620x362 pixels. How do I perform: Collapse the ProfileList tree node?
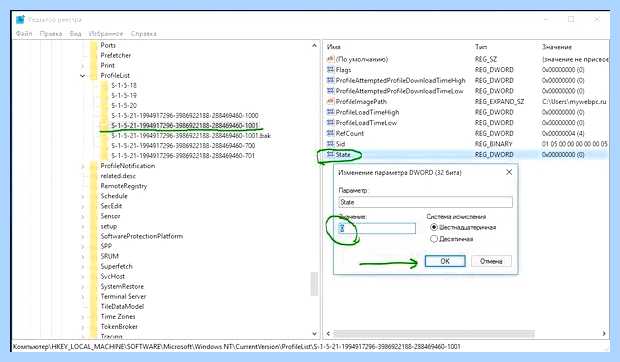click(x=83, y=75)
